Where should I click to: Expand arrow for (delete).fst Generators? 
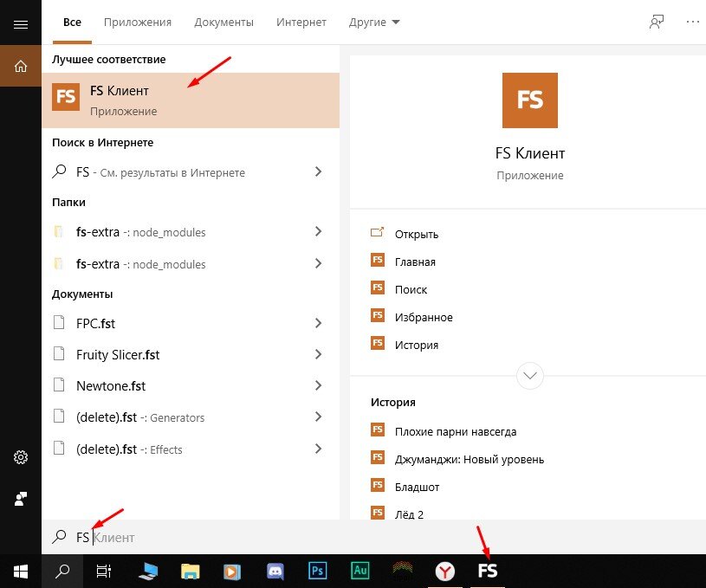318,417
